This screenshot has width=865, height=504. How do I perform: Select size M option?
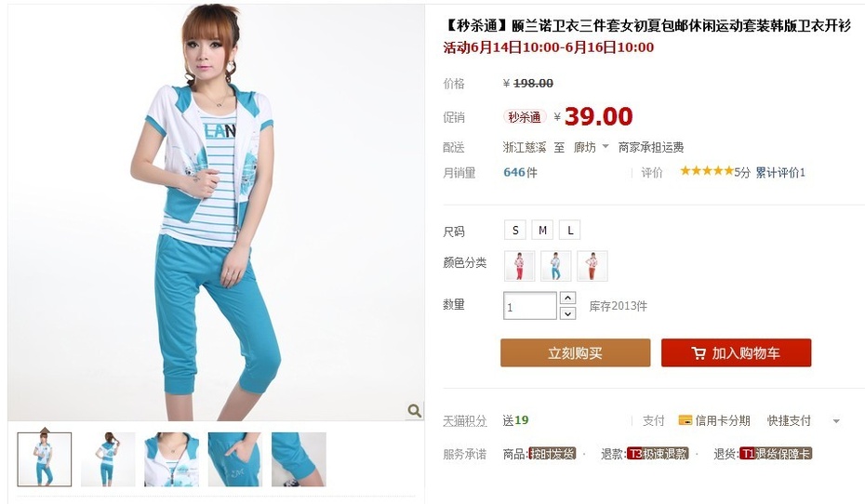point(542,230)
